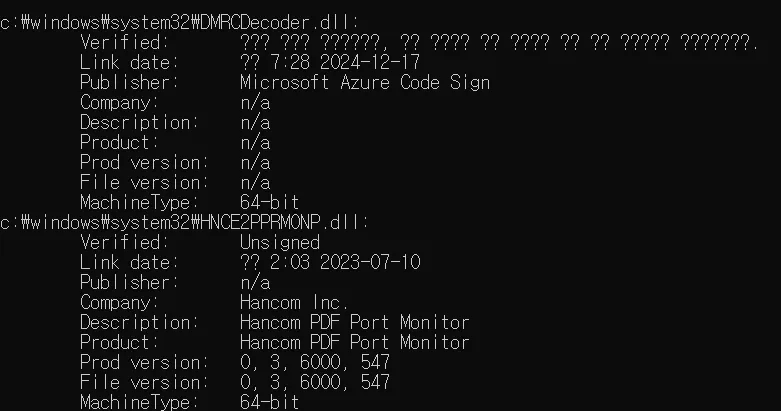The image size is (781, 411).
Task: Click the first Prod version n/a value
Action: tap(255, 162)
